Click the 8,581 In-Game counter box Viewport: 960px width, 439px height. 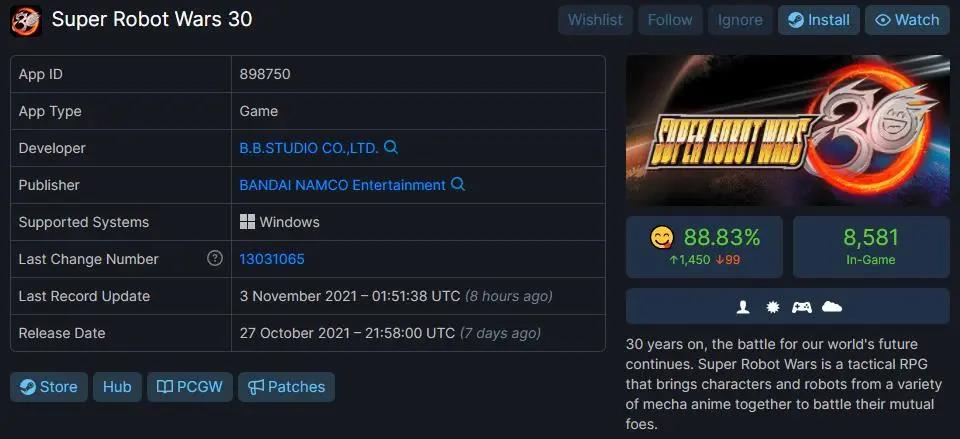point(871,247)
